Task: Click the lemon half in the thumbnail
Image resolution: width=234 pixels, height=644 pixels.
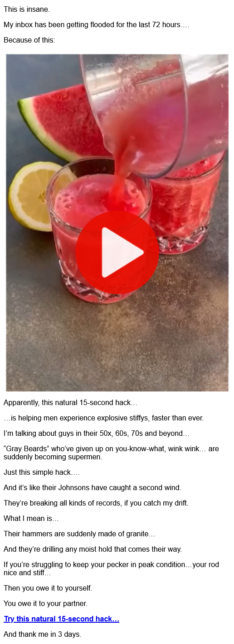Action: tap(37, 196)
